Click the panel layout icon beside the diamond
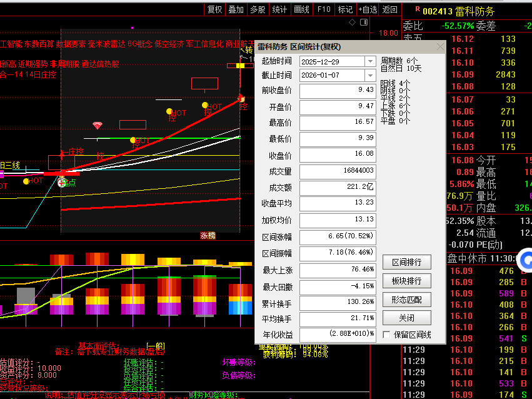 364,22
